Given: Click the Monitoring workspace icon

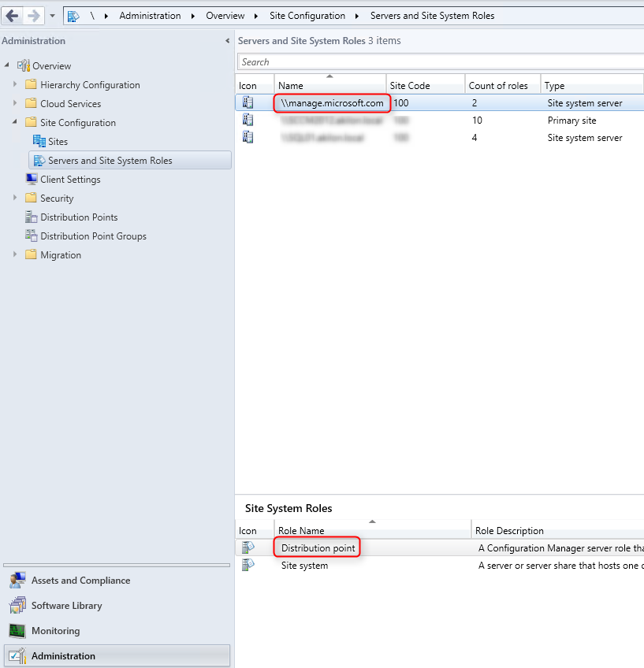Looking at the screenshot, I should (17, 630).
